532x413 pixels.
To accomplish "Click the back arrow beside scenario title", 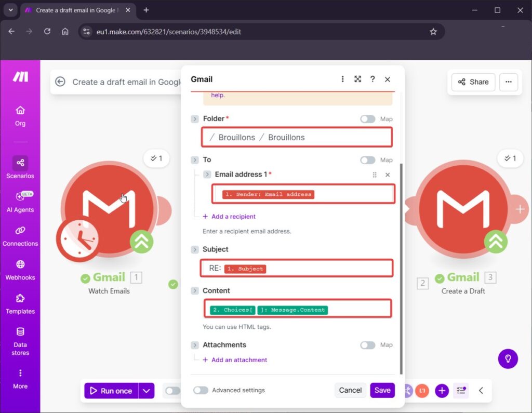I will pyautogui.click(x=60, y=82).
